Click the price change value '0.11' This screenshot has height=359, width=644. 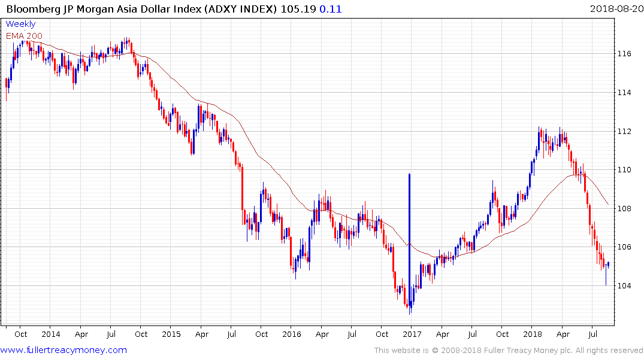click(x=331, y=9)
